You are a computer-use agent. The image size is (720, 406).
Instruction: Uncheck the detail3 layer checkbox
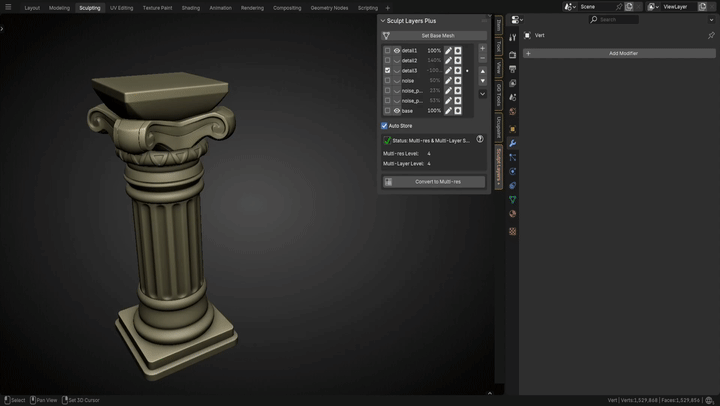pyautogui.click(x=388, y=71)
